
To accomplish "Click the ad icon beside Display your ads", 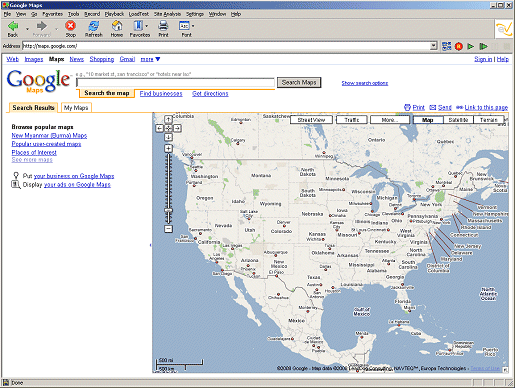I will coord(16,184).
